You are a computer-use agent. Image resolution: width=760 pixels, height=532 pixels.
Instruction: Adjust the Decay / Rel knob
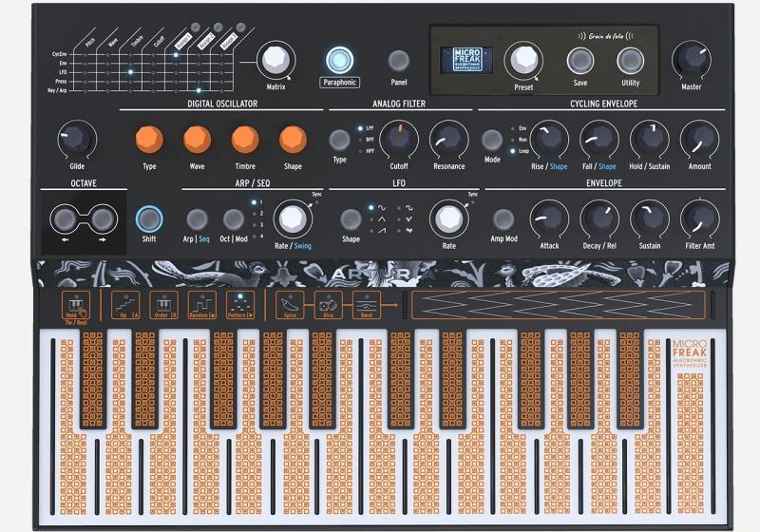click(599, 219)
